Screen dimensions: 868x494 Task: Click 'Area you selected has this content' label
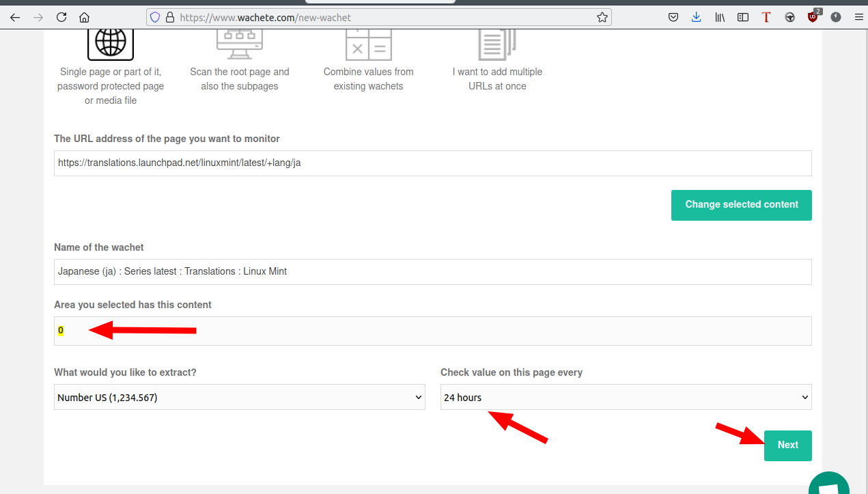click(133, 305)
